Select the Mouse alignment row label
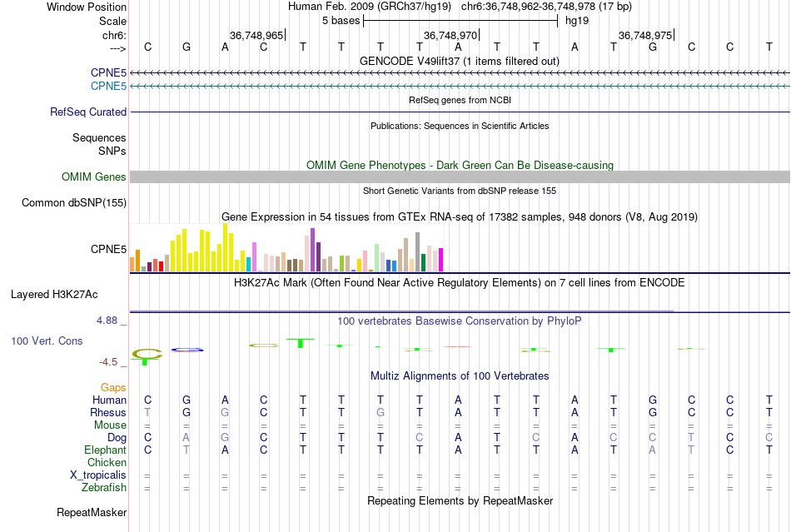The width and height of the screenshot is (791, 532). [110, 425]
